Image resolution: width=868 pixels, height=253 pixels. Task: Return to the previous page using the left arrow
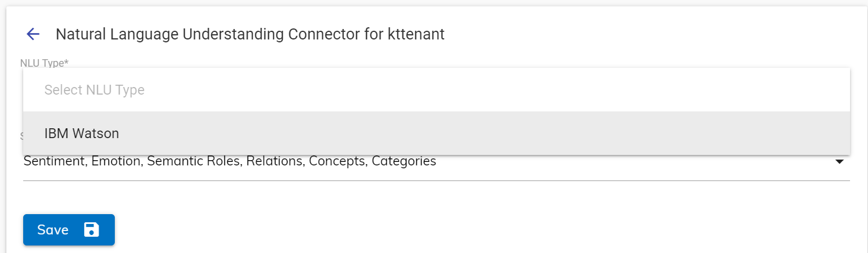coord(33,34)
